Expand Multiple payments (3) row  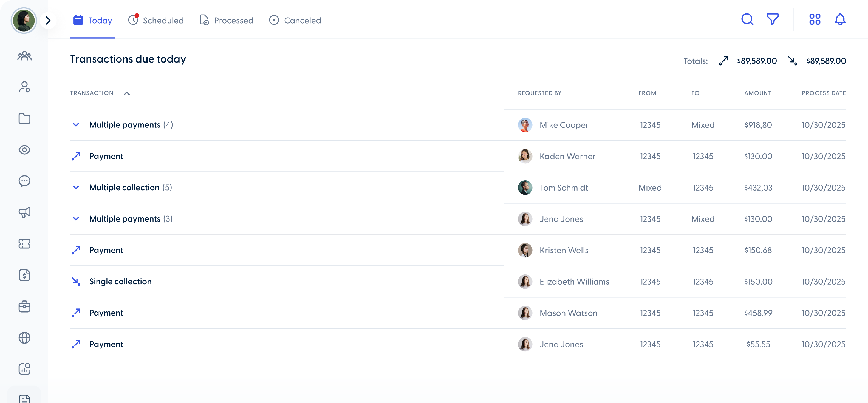click(76, 219)
